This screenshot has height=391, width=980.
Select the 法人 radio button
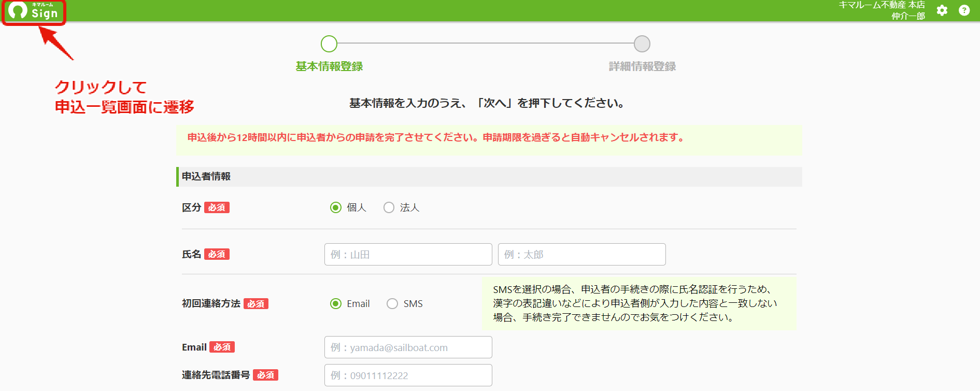[x=389, y=207]
